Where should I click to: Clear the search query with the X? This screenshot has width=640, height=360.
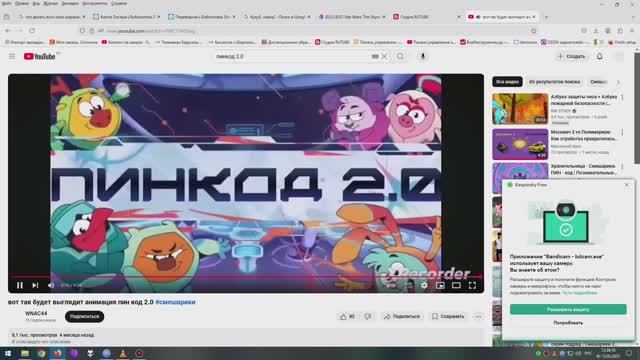click(384, 56)
